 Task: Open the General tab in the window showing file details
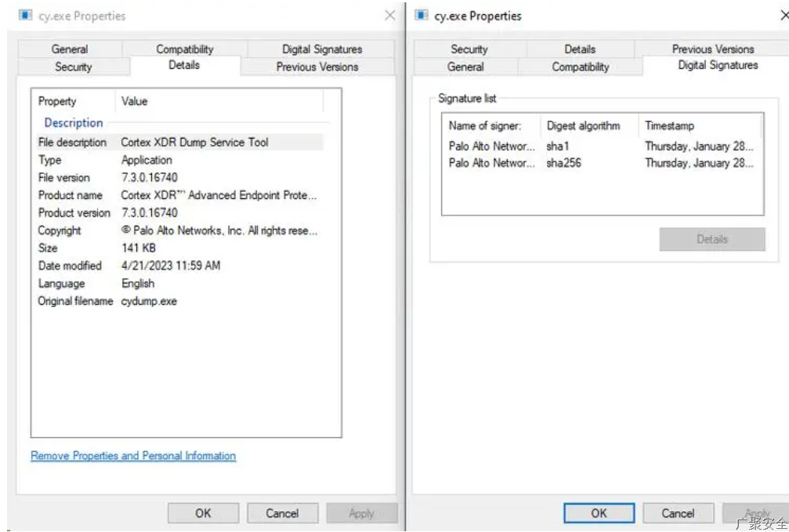70,49
